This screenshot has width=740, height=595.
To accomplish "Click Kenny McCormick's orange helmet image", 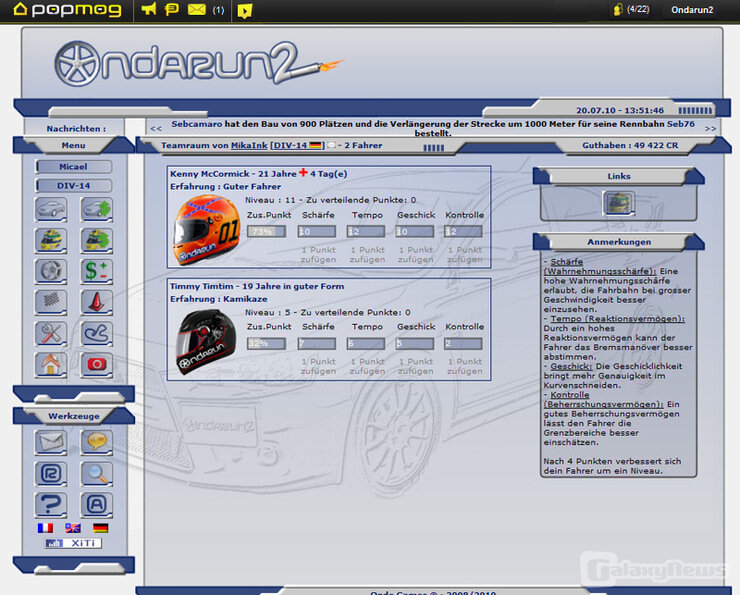I will 207,230.
